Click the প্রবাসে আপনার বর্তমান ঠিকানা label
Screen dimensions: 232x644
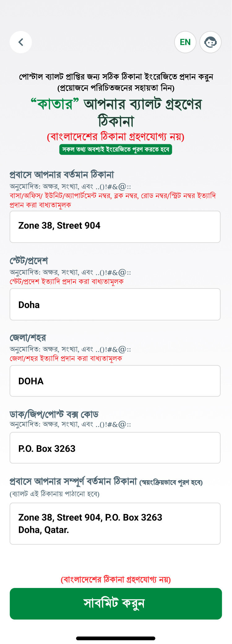pos(62,175)
